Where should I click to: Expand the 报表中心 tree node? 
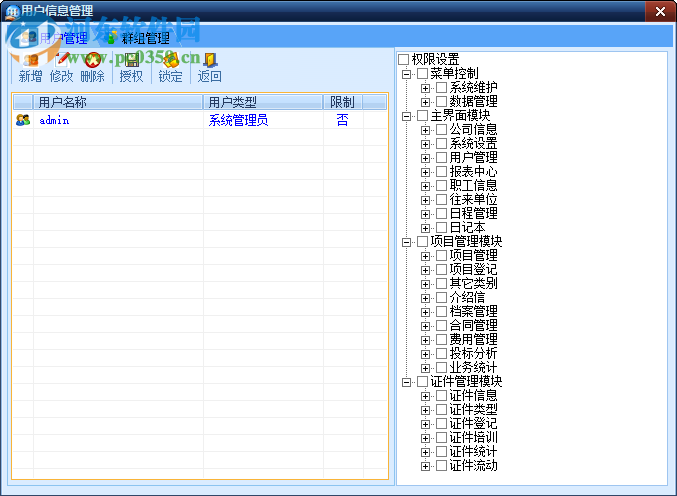(425, 172)
